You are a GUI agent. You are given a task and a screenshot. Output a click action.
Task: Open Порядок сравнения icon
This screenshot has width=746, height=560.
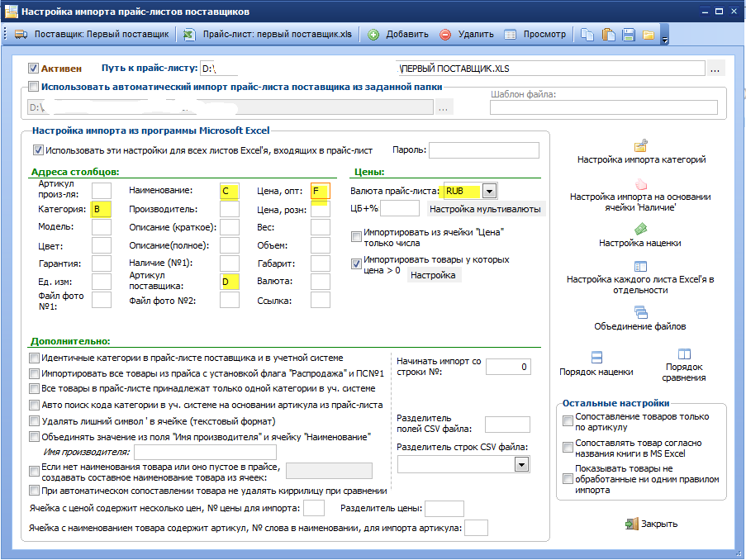684,354
